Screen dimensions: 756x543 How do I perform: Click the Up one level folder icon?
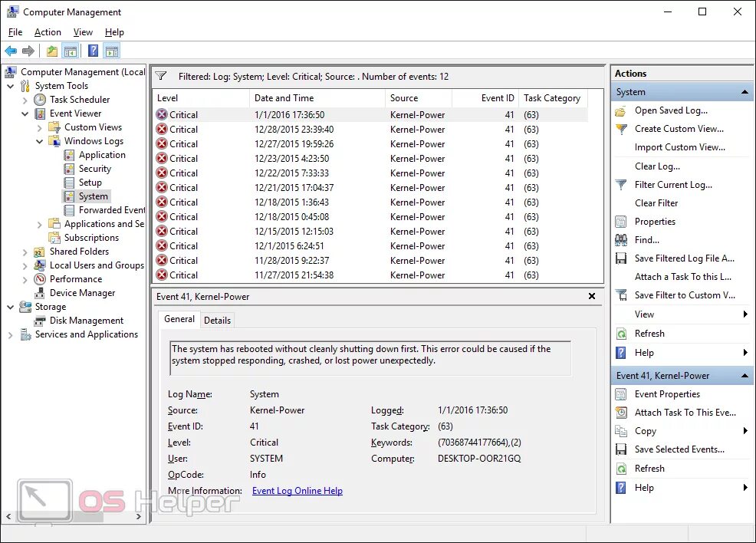[52, 51]
